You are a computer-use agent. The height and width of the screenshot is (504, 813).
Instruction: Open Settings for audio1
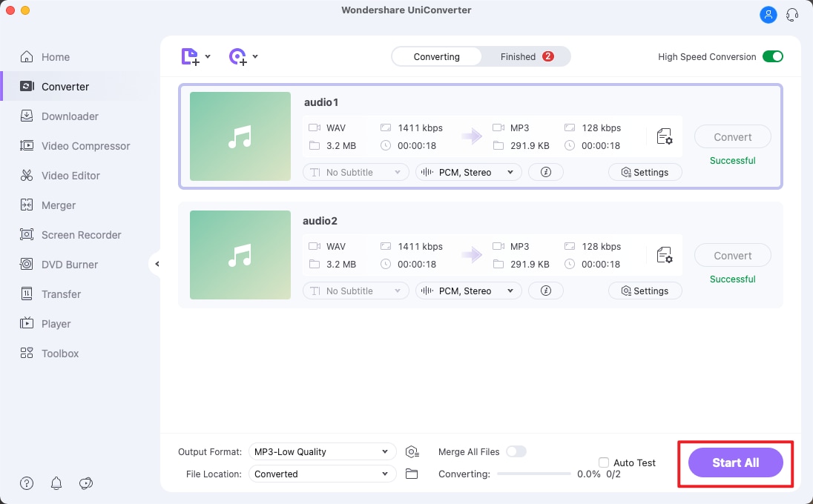point(645,172)
